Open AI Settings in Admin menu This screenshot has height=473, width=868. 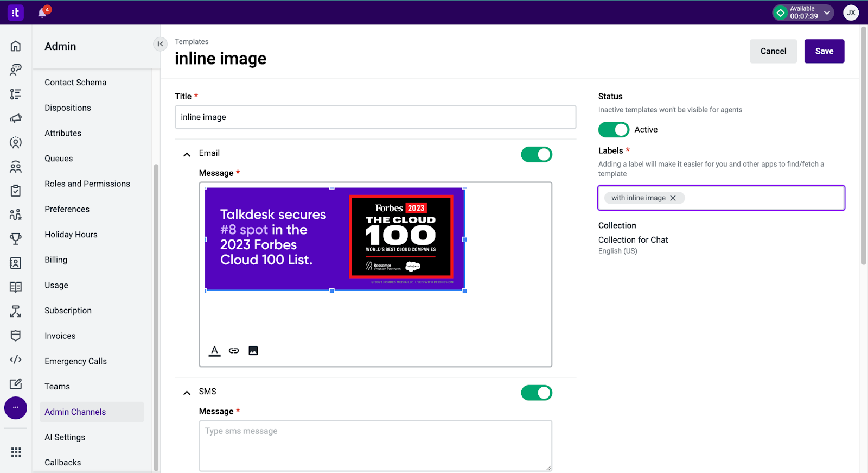[65, 437]
